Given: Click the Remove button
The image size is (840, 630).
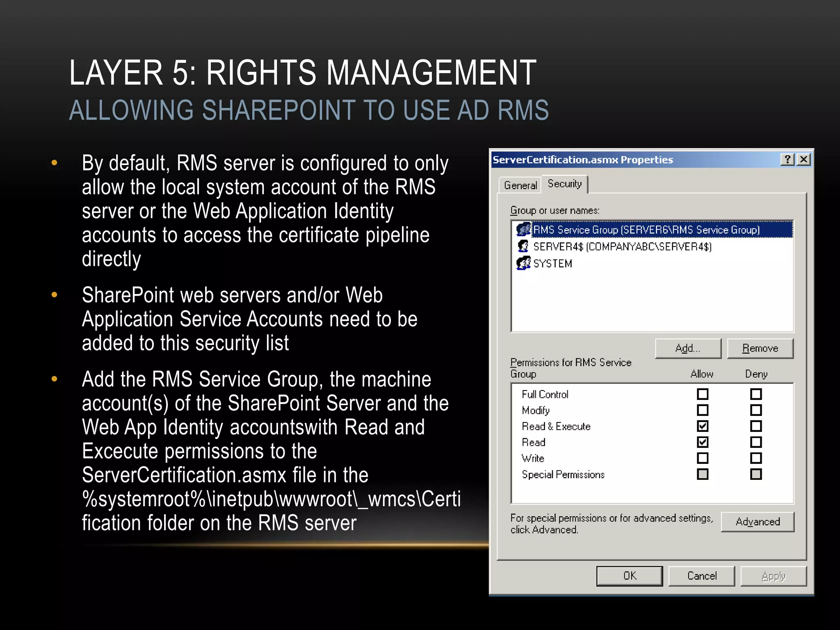Looking at the screenshot, I should [x=760, y=348].
